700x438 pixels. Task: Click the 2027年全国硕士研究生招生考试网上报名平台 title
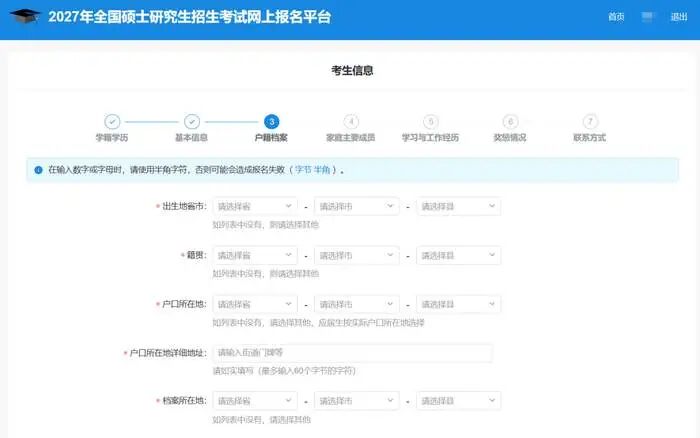click(190, 17)
